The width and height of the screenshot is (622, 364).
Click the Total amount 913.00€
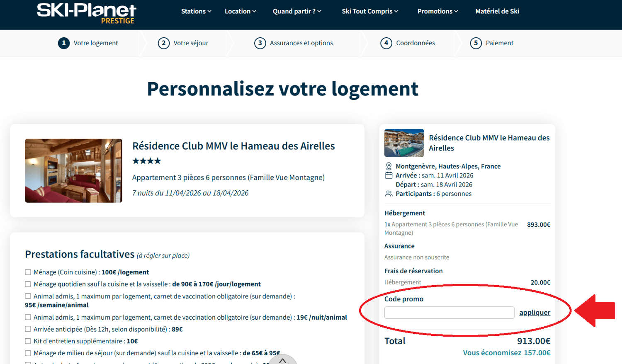534,341
